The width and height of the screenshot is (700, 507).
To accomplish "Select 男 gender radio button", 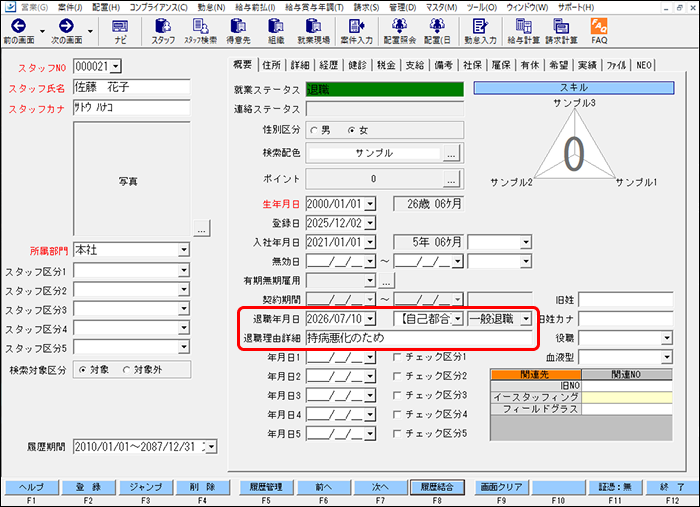I will click(x=314, y=130).
